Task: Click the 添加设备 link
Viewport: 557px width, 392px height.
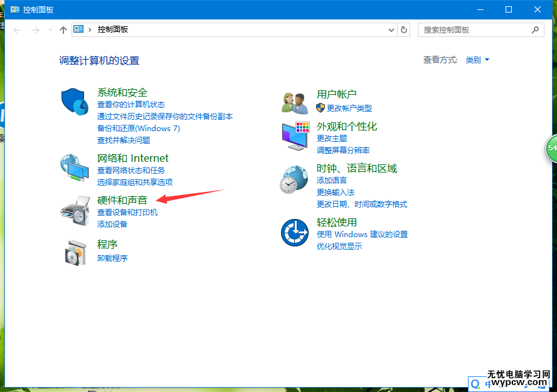Action: coord(112,225)
